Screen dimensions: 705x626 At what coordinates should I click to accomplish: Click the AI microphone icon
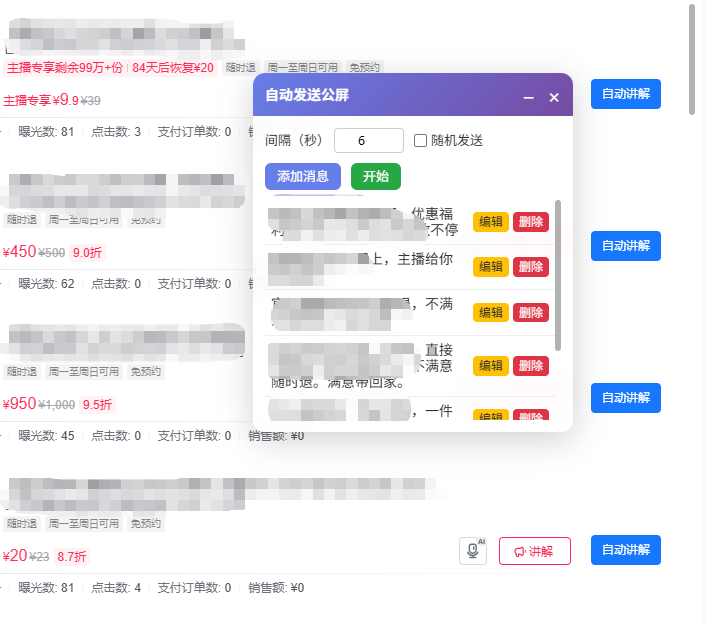point(473,551)
